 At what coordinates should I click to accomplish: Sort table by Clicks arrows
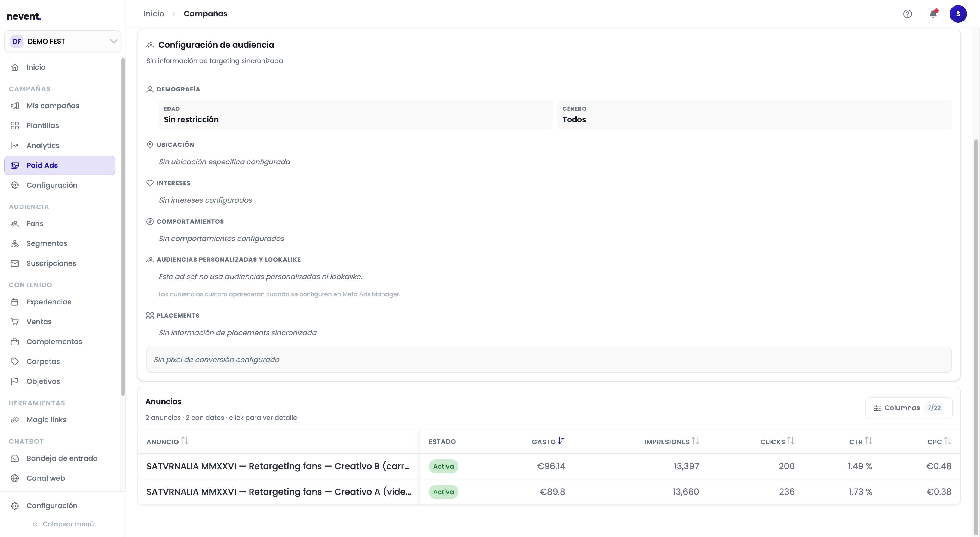pos(791,441)
